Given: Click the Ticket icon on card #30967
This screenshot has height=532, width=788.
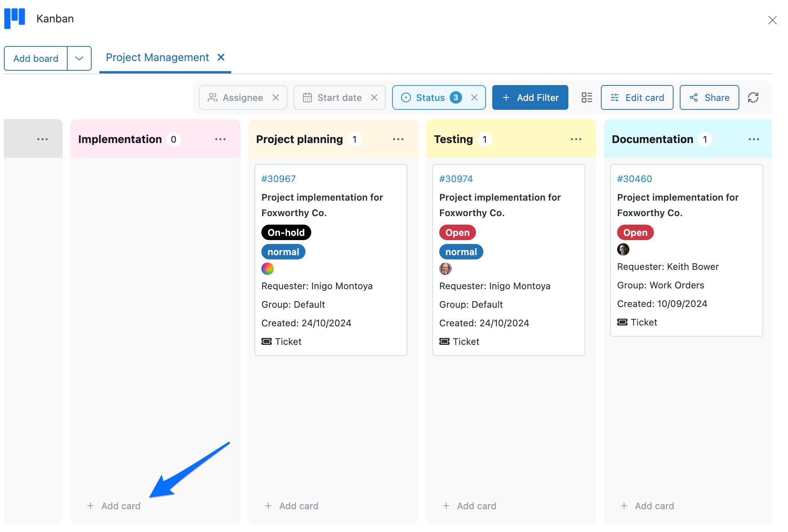Looking at the screenshot, I should (x=266, y=341).
